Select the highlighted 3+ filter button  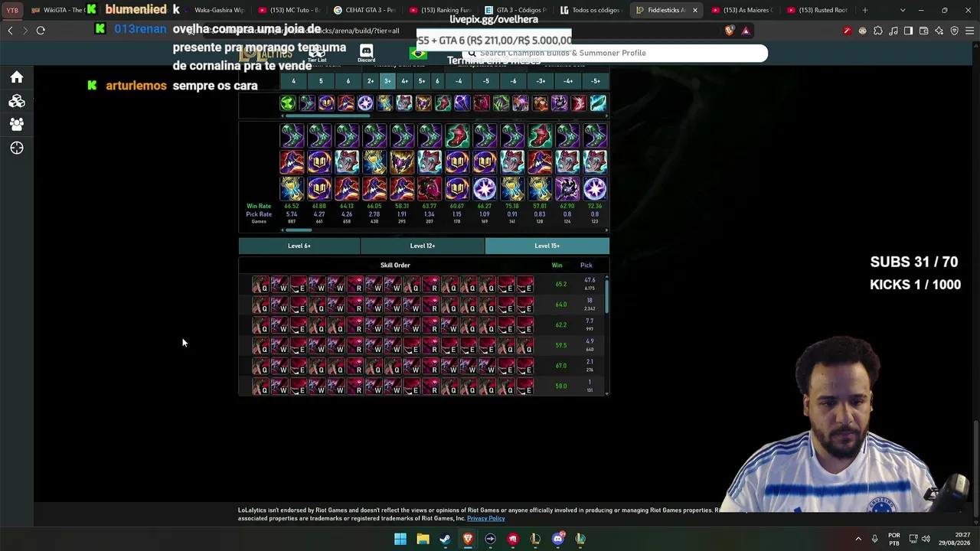point(387,81)
